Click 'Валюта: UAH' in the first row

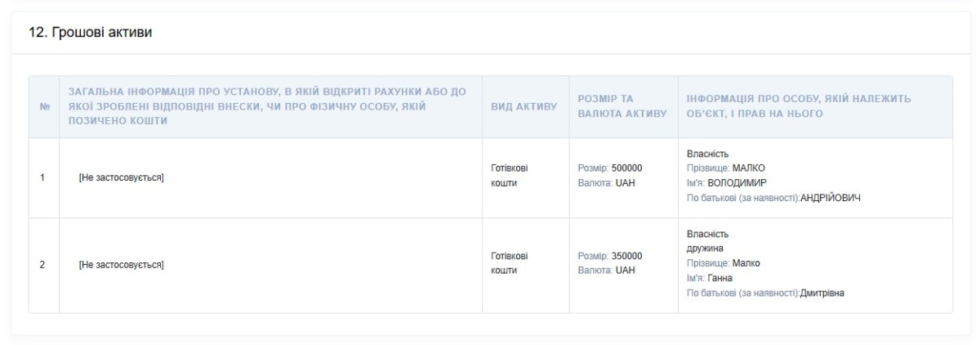[x=606, y=183]
